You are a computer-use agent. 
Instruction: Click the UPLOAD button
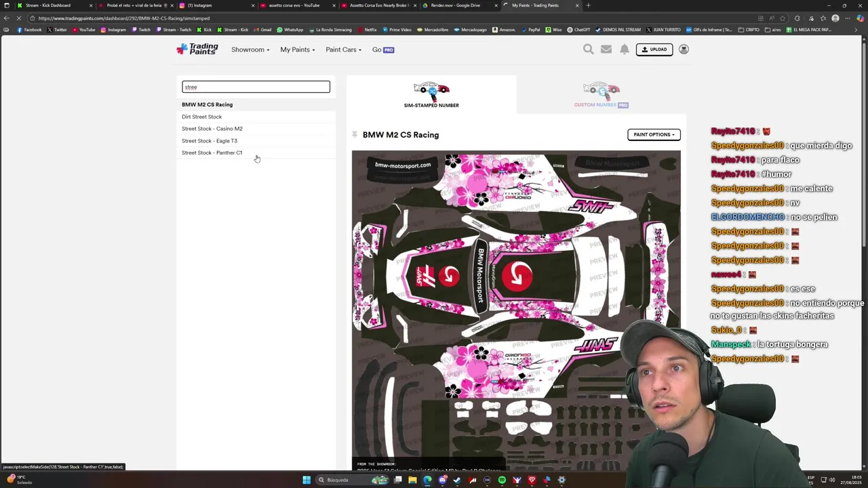pos(654,49)
